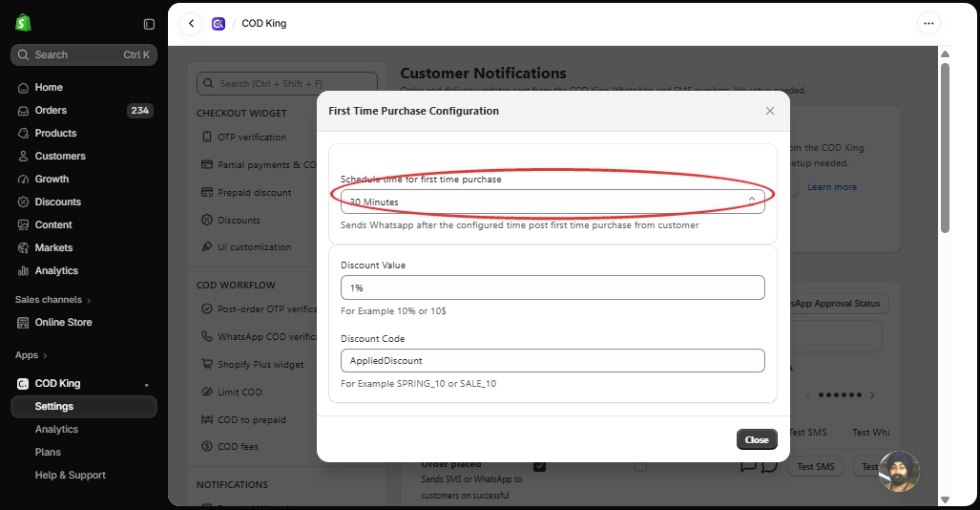Open Discounts in checkout widget list
980x510 pixels.
pyautogui.click(x=239, y=221)
